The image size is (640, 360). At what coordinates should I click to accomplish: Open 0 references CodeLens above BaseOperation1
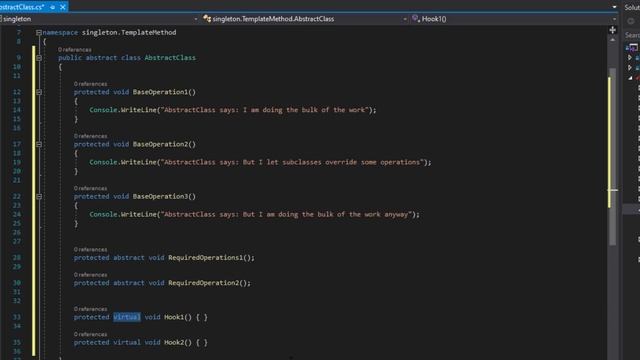(90, 84)
